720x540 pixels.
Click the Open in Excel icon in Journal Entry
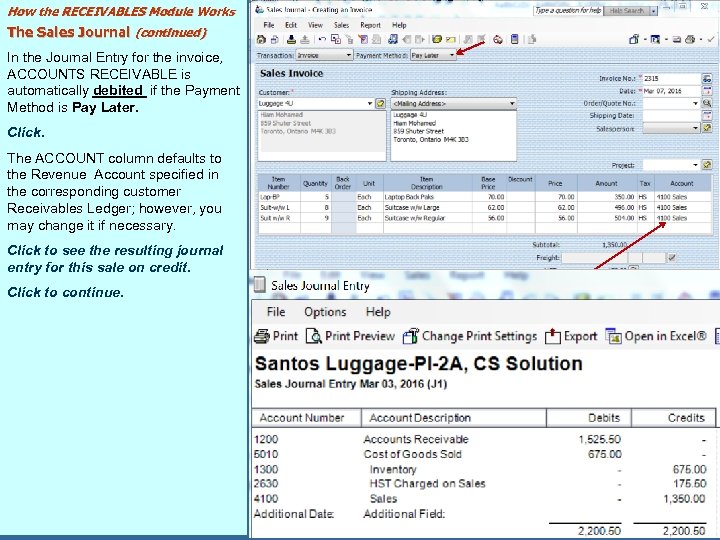click(x=613, y=336)
